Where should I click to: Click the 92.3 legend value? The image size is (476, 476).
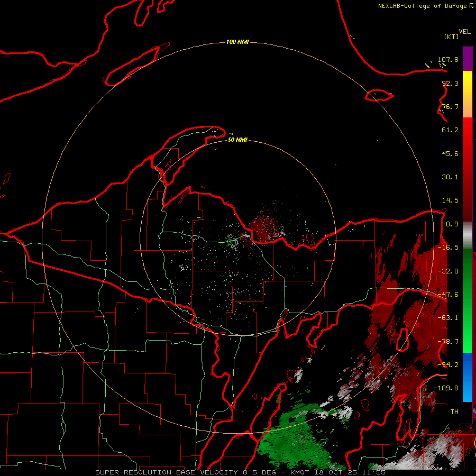[450, 83]
